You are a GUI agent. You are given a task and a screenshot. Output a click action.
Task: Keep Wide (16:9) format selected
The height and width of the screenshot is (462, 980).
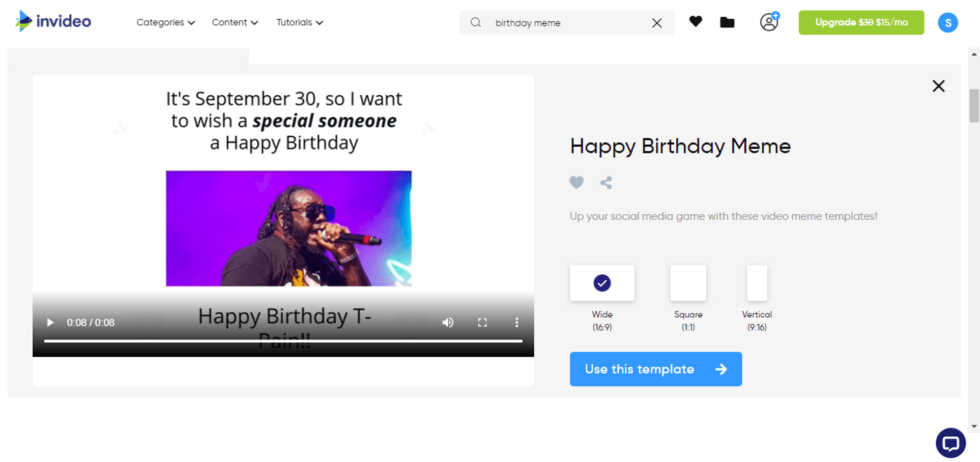pos(602,282)
